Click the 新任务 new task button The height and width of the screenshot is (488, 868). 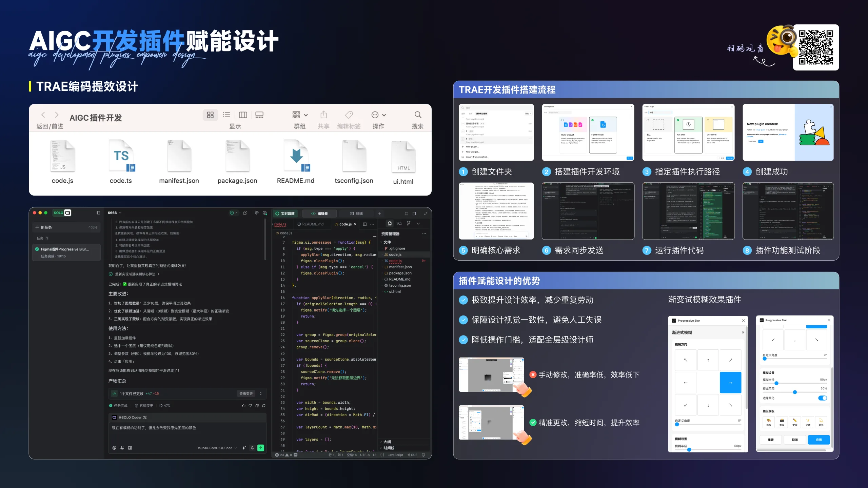66,227
